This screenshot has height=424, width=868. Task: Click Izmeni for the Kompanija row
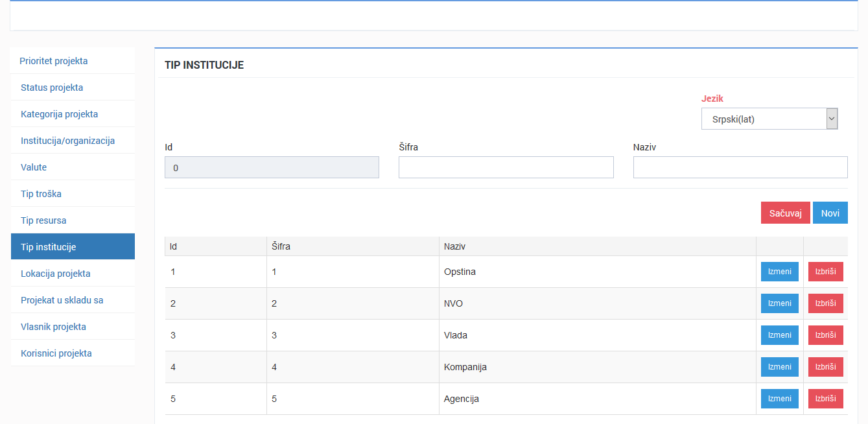tap(779, 367)
